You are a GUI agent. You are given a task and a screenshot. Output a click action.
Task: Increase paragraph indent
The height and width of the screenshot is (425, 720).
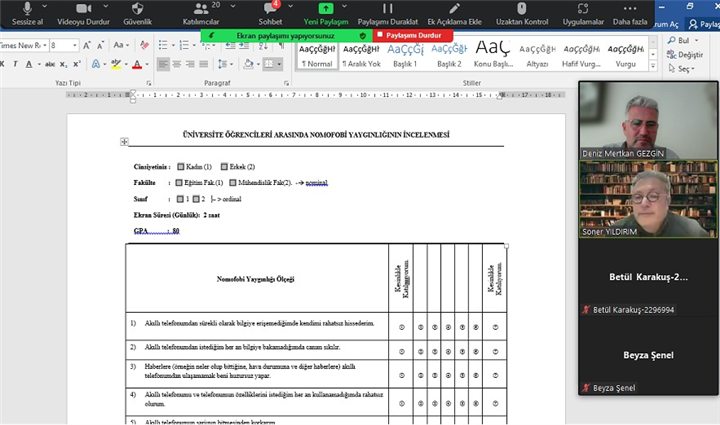[x=244, y=45]
